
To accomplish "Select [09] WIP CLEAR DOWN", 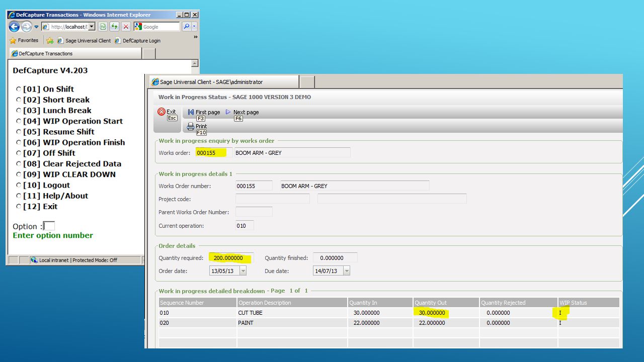I will point(19,174).
